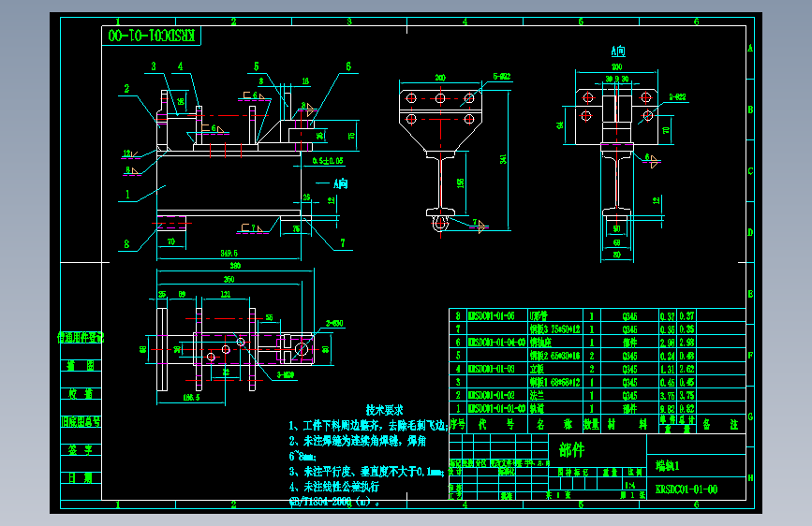Click the '描图' sidebar cell
Screen dimensions: 812x526
coord(81,366)
